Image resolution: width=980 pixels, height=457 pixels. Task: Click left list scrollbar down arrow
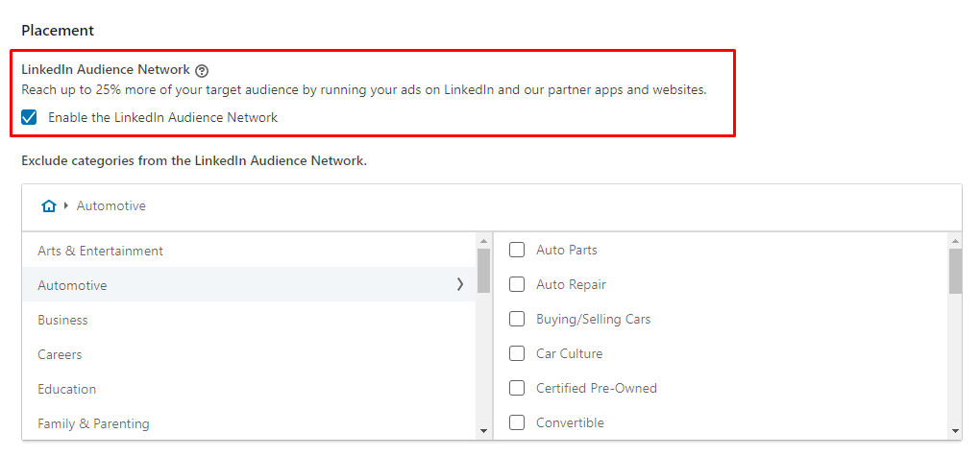(483, 431)
